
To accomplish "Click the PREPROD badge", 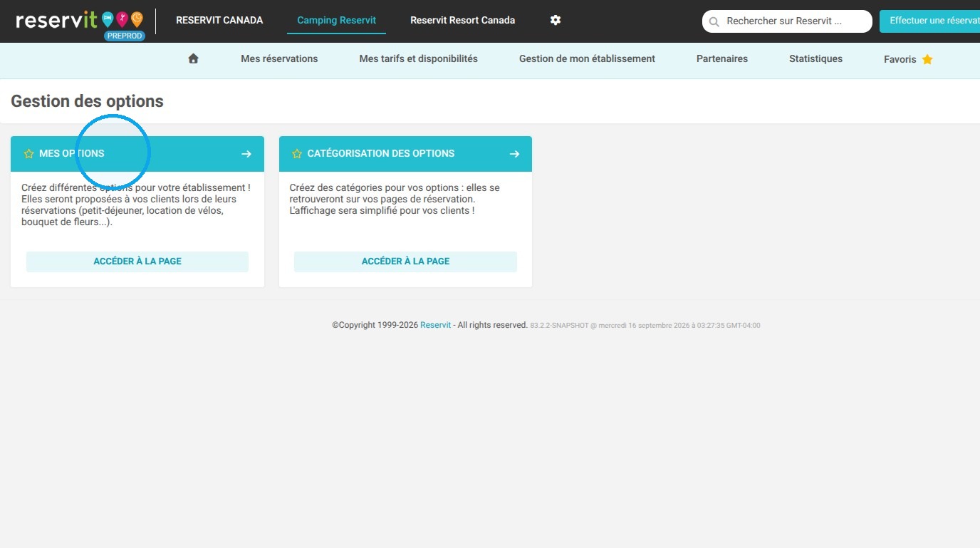I will [x=125, y=36].
